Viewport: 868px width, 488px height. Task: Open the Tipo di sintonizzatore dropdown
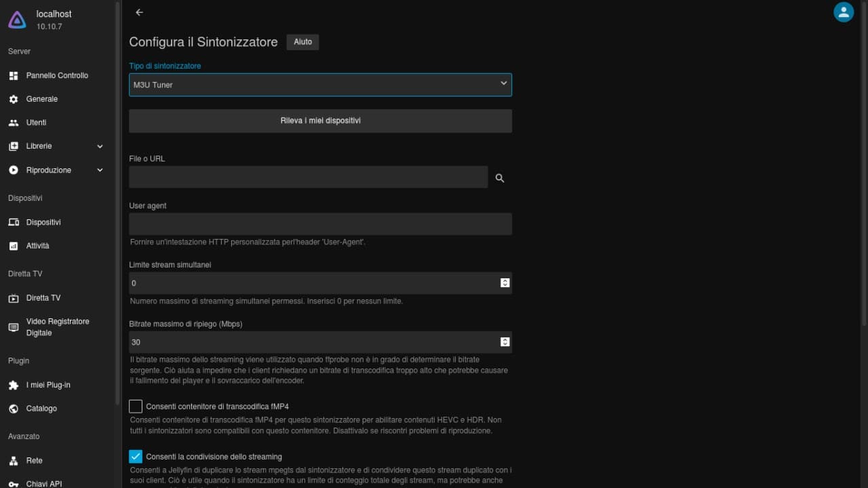(320, 85)
